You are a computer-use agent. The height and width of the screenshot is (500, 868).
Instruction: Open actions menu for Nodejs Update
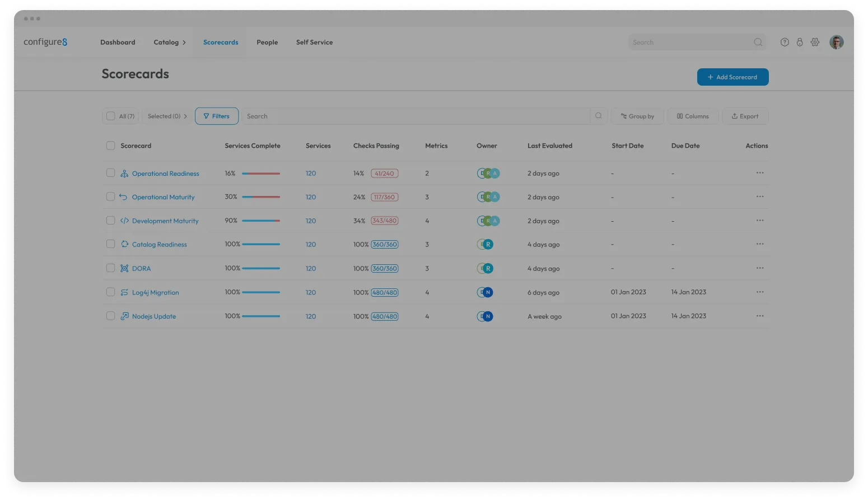click(760, 316)
